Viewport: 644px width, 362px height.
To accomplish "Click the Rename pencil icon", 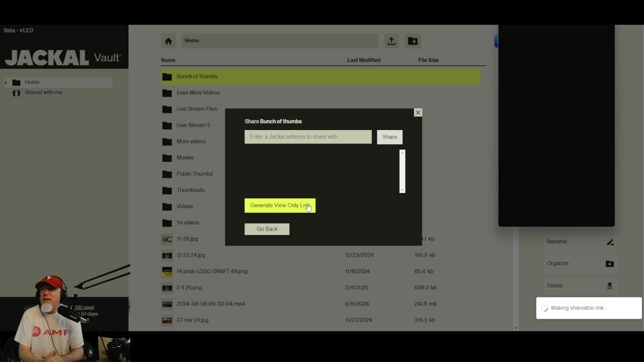I will (x=610, y=242).
